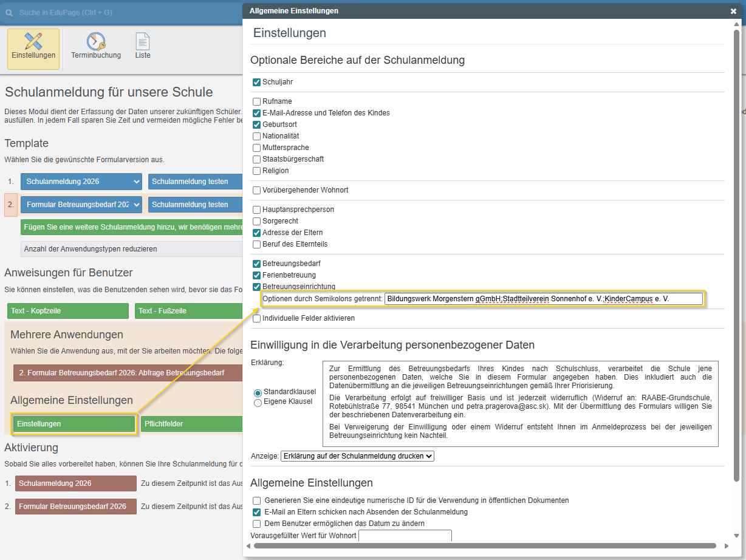This screenshot has width=746, height=560.
Task: Click the dialog's vertical scrollbar
Action: [x=736, y=243]
